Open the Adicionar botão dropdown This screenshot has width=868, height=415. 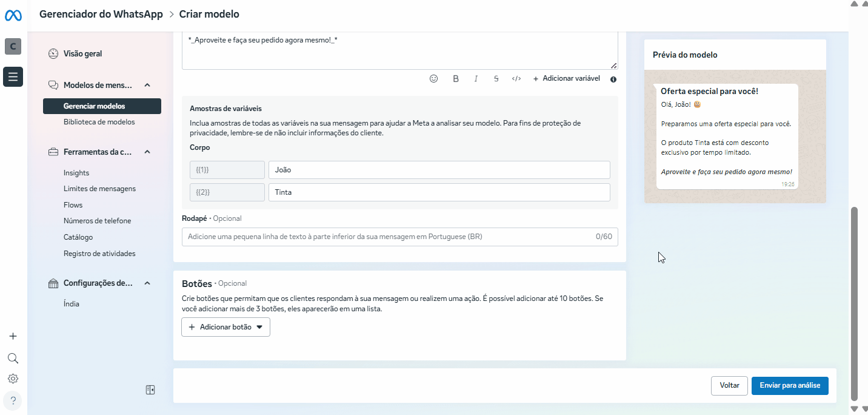225,327
